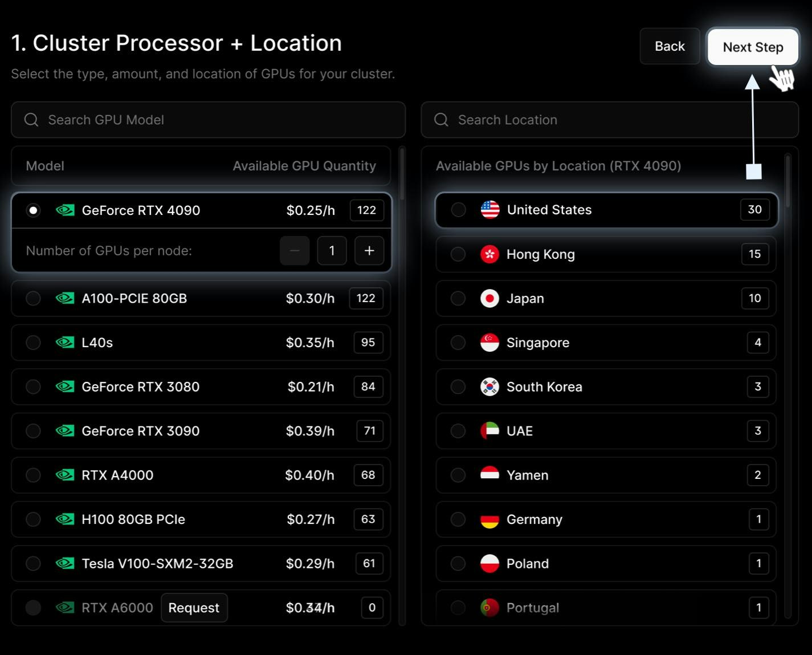
Task: Click the Request button for RTX A6000
Action: point(194,608)
